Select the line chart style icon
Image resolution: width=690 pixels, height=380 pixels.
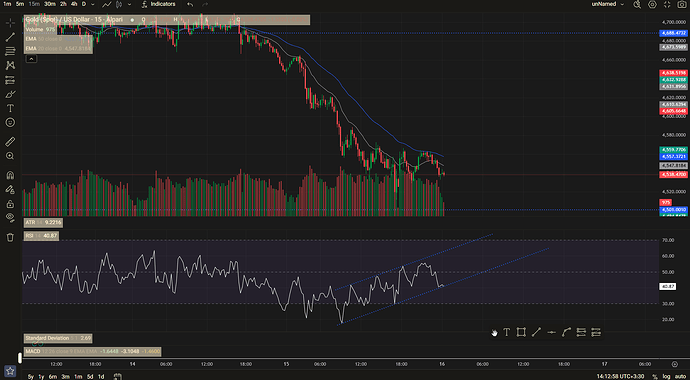106,4
